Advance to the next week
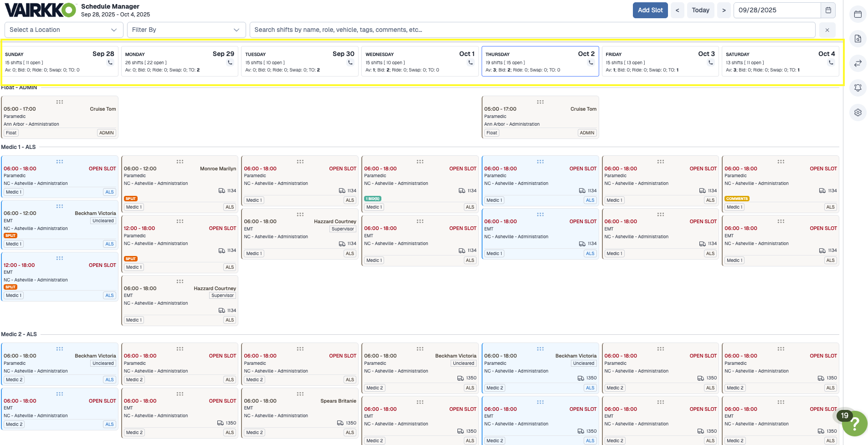 click(724, 10)
